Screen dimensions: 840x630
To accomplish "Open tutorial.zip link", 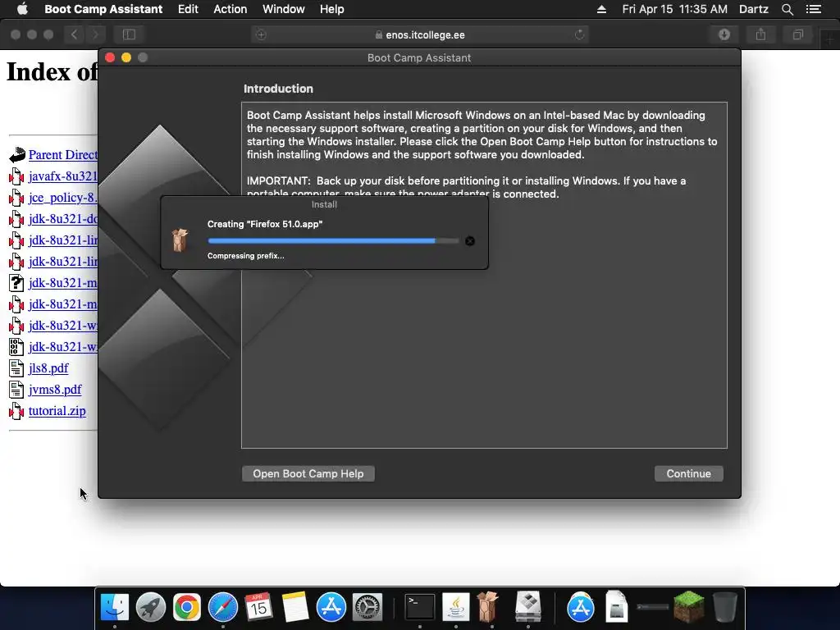I will (x=57, y=411).
